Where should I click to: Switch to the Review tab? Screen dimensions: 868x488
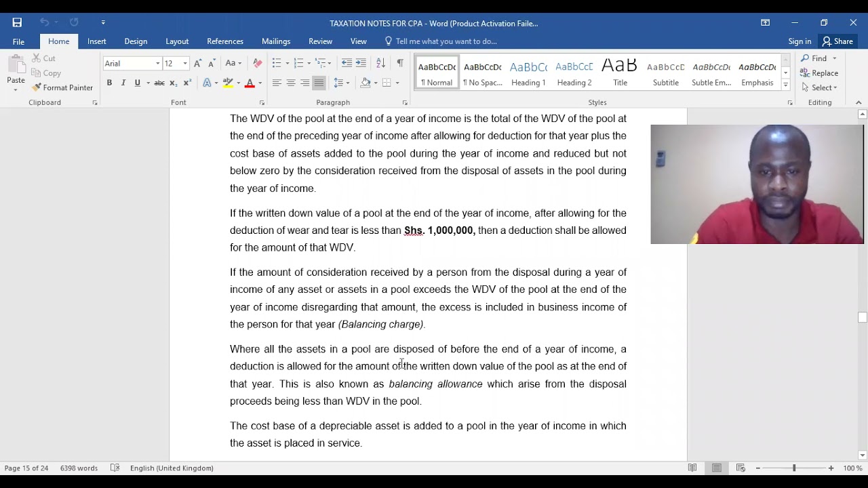pos(321,41)
